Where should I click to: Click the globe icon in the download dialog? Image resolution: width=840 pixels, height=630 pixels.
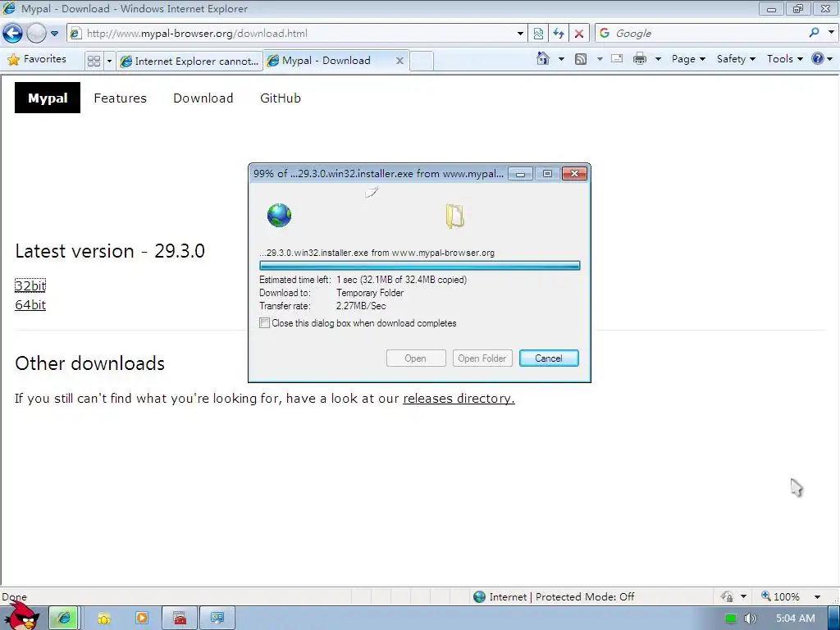(x=279, y=216)
